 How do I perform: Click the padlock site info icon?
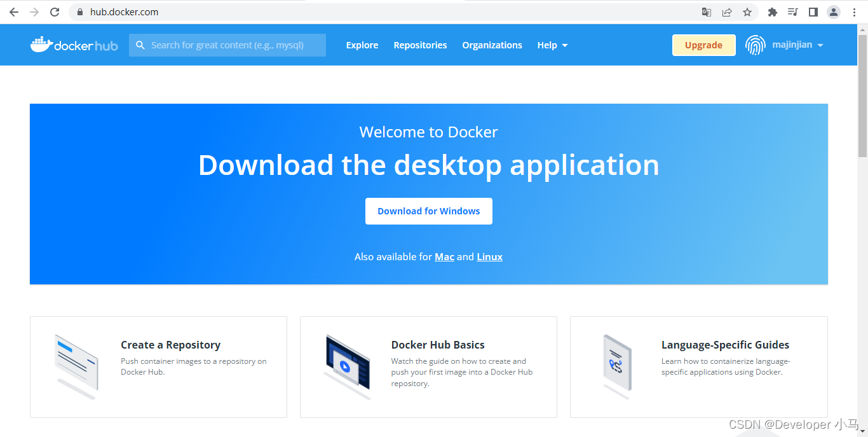point(80,12)
